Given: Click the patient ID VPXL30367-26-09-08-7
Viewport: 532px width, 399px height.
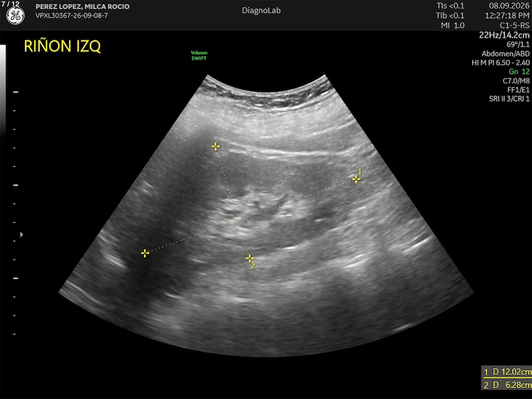Looking at the screenshot, I should (x=71, y=16).
